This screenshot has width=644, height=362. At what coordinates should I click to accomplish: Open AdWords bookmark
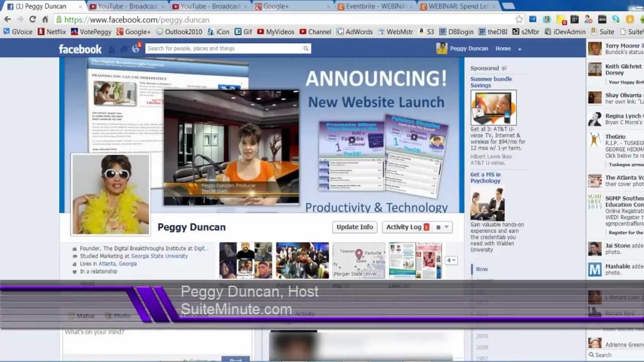click(x=355, y=31)
